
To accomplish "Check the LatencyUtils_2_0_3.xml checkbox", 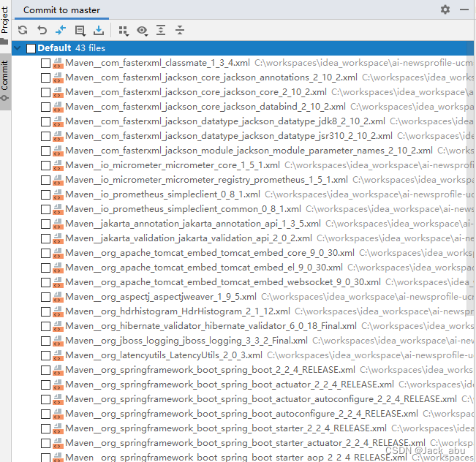I will click(x=45, y=355).
